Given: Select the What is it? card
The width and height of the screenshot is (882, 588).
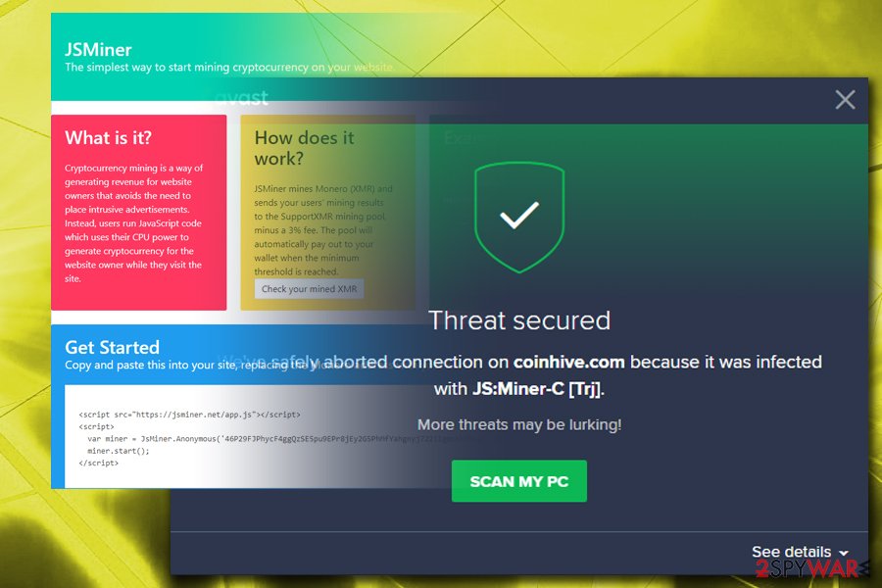Looking at the screenshot, I should pos(139,212).
